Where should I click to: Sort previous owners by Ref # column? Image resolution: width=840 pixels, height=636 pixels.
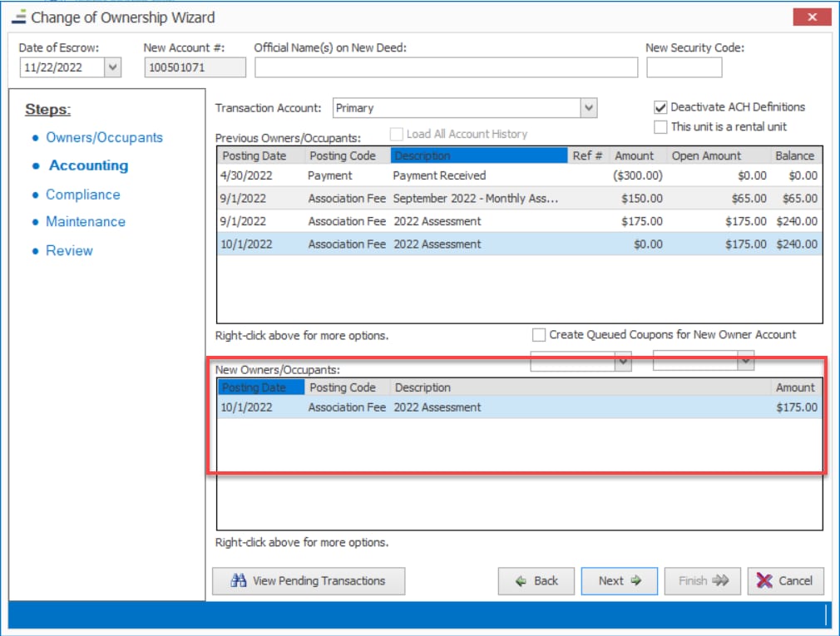pos(588,155)
